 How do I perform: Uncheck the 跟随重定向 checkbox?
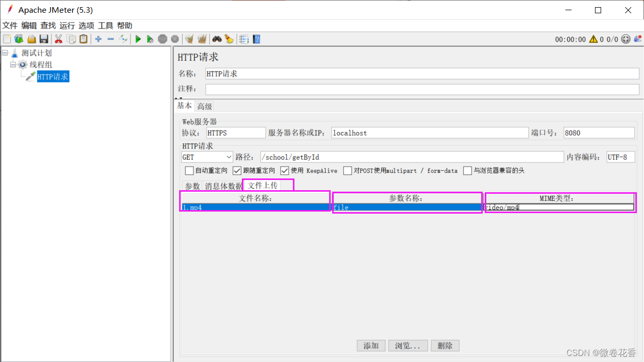coord(237,171)
